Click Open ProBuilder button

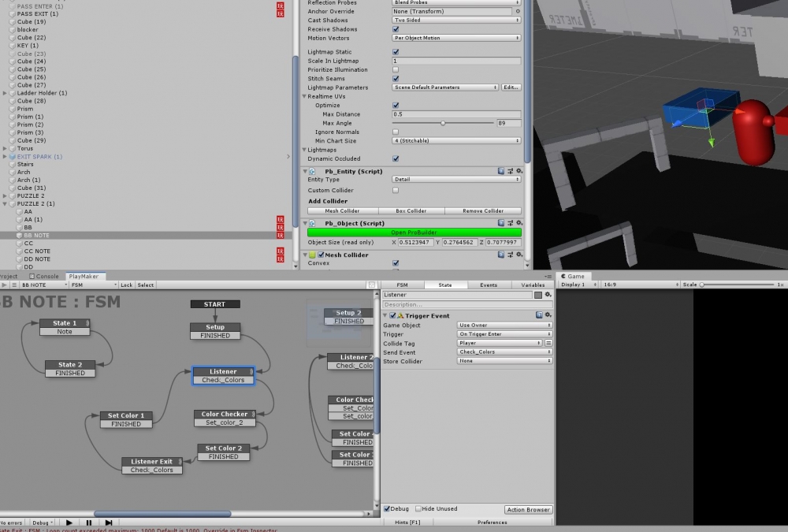(x=414, y=233)
